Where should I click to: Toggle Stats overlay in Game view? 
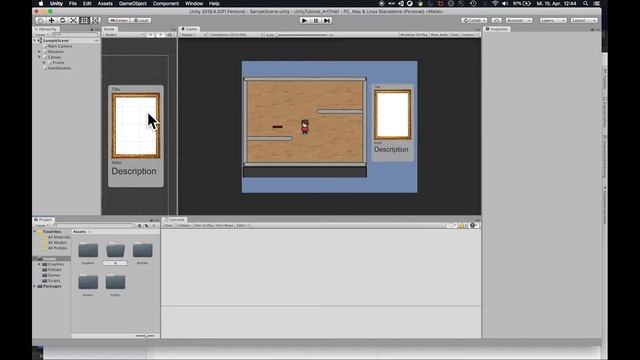(x=455, y=35)
